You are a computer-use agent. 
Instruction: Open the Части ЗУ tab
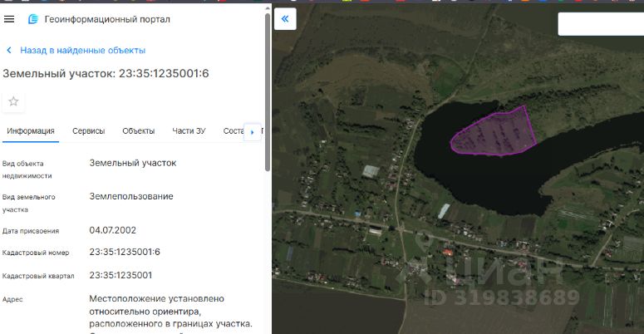pos(189,131)
